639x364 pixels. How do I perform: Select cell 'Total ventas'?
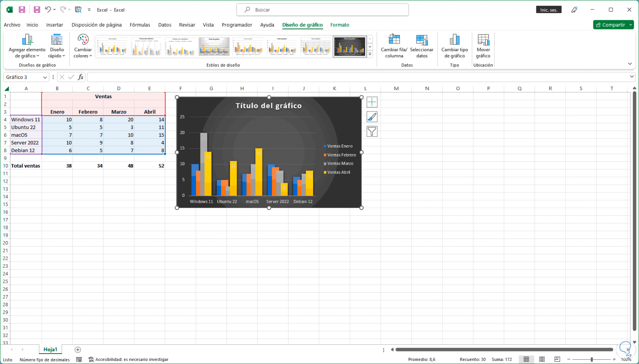[26, 166]
